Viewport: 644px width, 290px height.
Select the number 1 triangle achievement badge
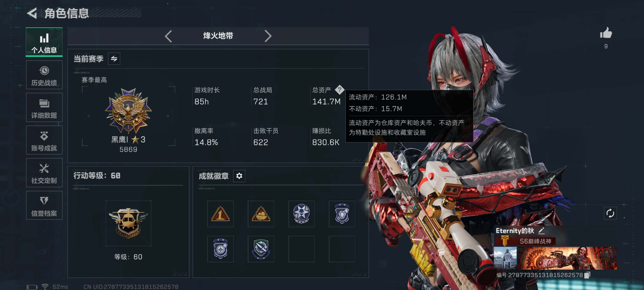(x=220, y=214)
